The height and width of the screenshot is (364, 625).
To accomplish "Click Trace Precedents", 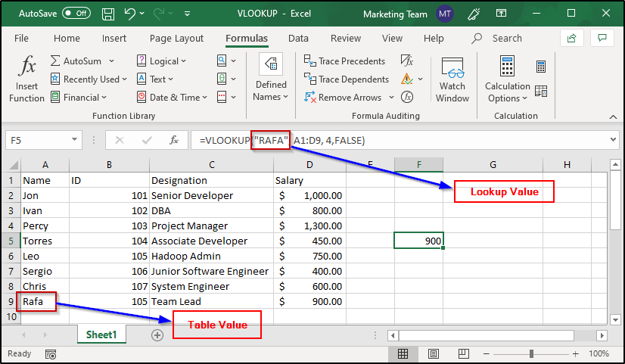I will tap(344, 61).
